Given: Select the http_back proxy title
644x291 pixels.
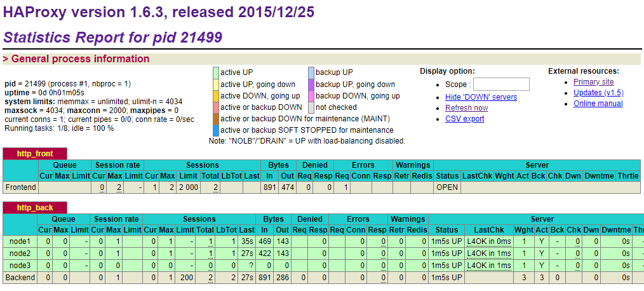Looking at the screenshot, I should tap(35, 208).
